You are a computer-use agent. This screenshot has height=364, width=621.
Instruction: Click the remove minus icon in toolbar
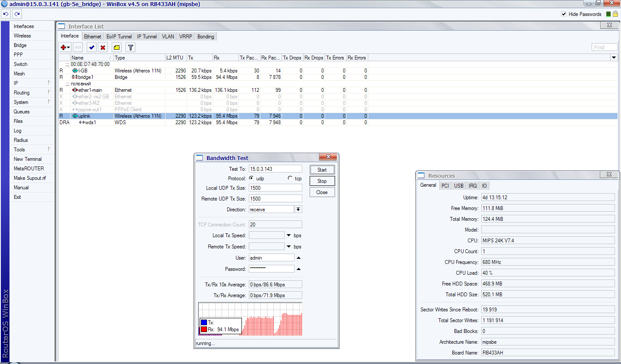click(78, 47)
